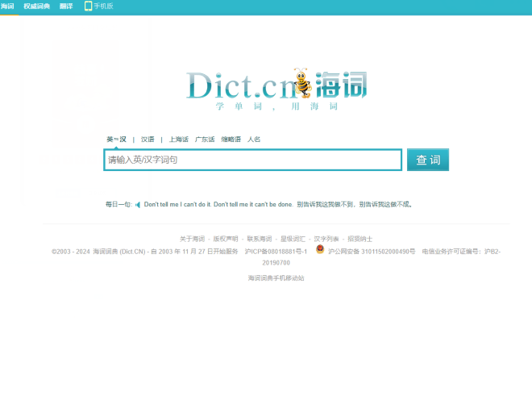The height and width of the screenshot is (417, 532).
Task: Click the mobile phone icon in top bar
Action: coord(88,6)
